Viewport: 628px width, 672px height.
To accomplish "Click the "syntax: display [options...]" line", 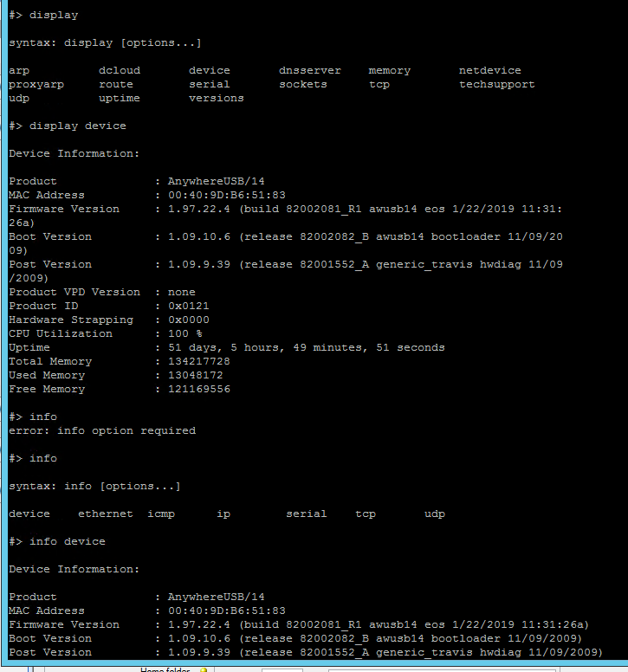I will 105,43.
